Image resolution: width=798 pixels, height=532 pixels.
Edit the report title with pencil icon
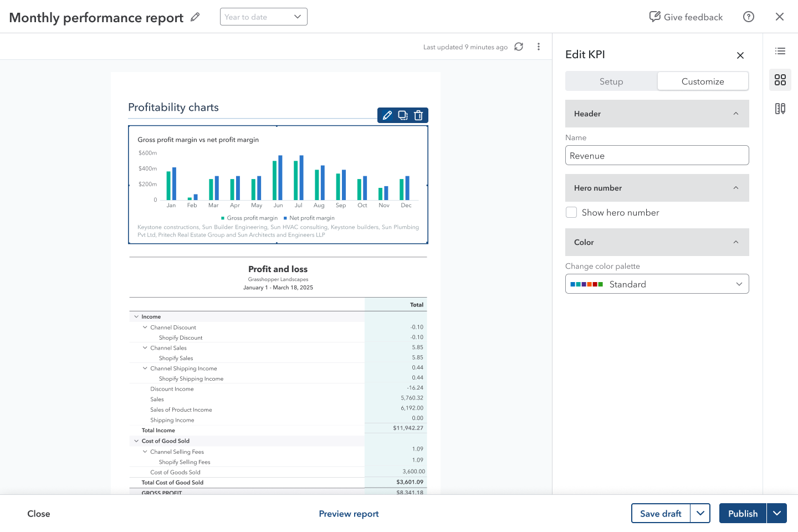click(x=195, y=17)
